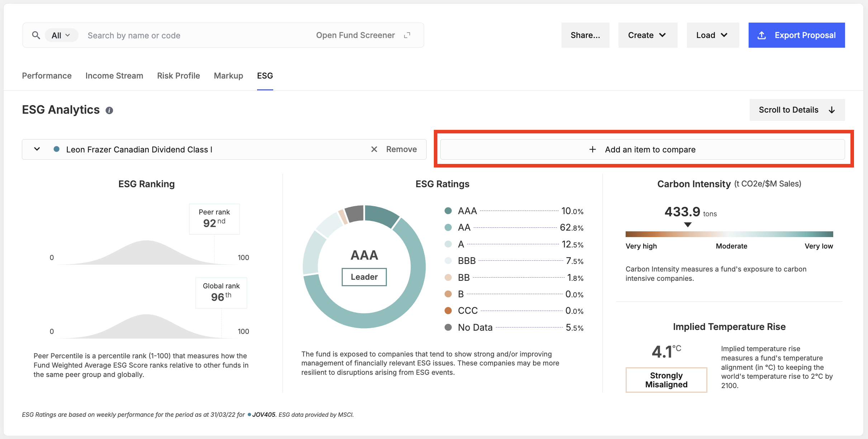Click the 10.0% AAA rating value

(572, 211)
